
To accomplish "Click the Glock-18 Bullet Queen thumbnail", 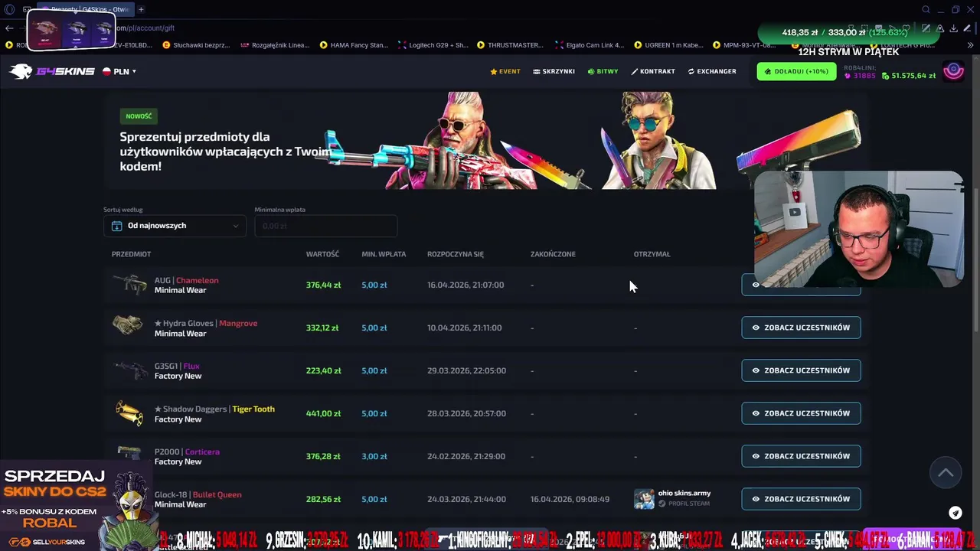I will click(x=129, y=497).
